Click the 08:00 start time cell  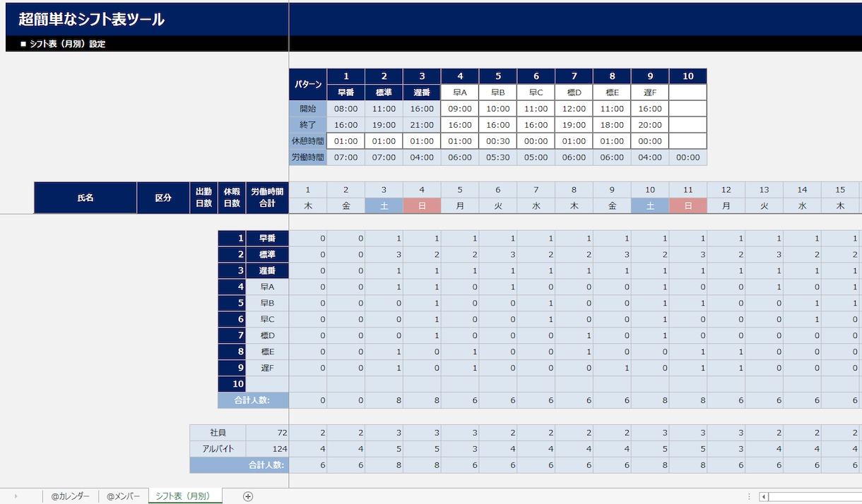tap(346, 109)
